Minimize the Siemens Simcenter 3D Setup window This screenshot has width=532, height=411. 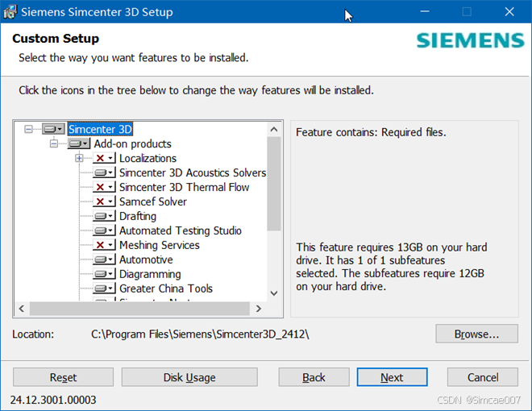coord(425,12)
